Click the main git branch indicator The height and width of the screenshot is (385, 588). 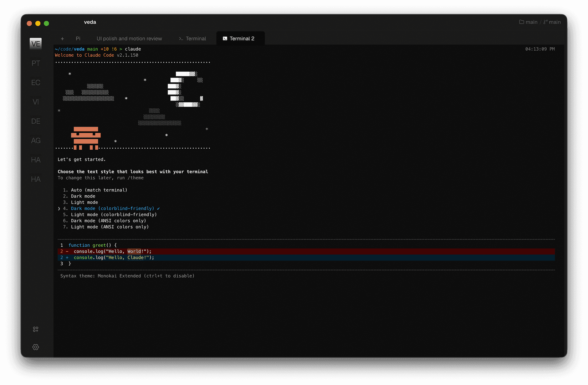pyautogui.click(x=552, y=22)
